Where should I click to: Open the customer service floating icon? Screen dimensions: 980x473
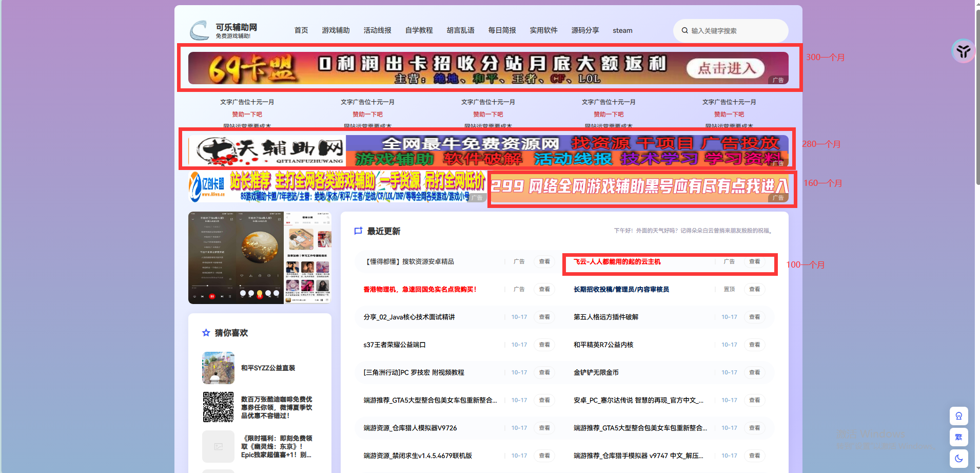coord(959,416)
